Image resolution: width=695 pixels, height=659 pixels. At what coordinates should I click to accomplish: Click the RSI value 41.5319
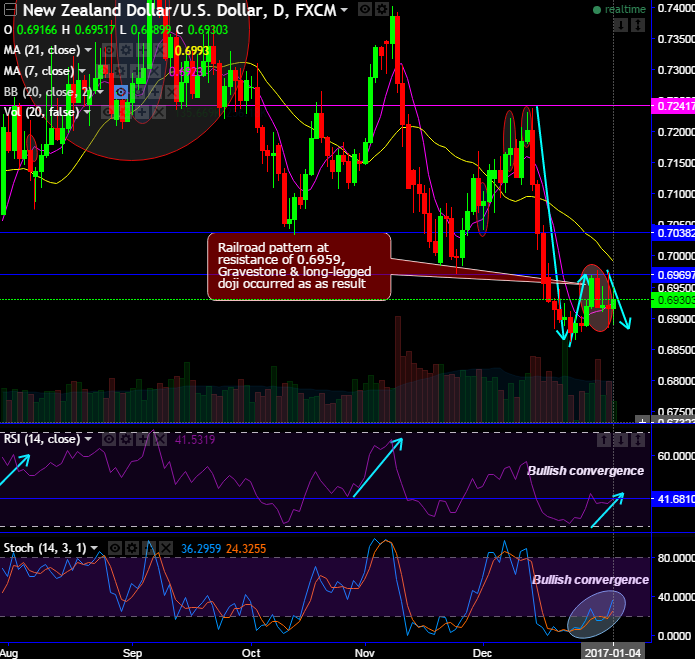point(195,440)
